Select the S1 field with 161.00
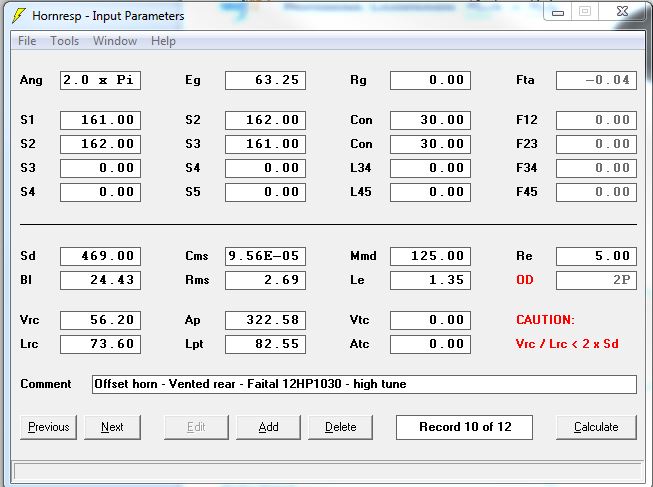Viewport: 653px width, 487px height. click(100, 120)
